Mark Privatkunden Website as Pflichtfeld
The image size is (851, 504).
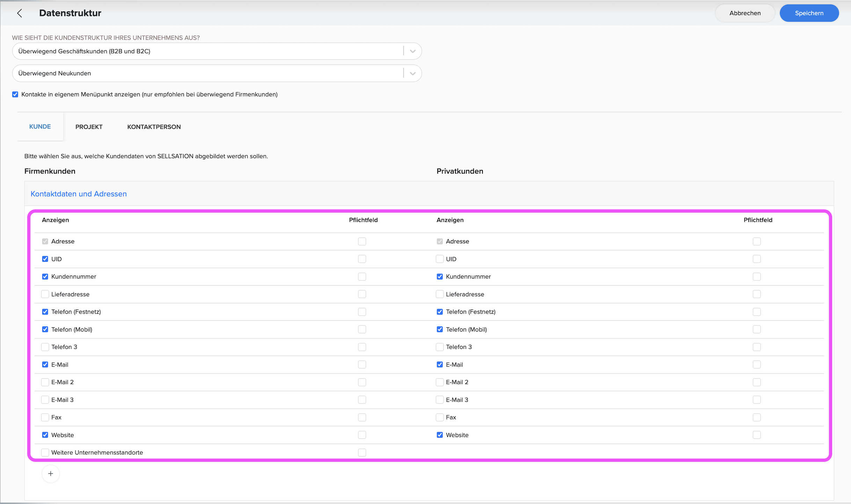click(757, 435)
